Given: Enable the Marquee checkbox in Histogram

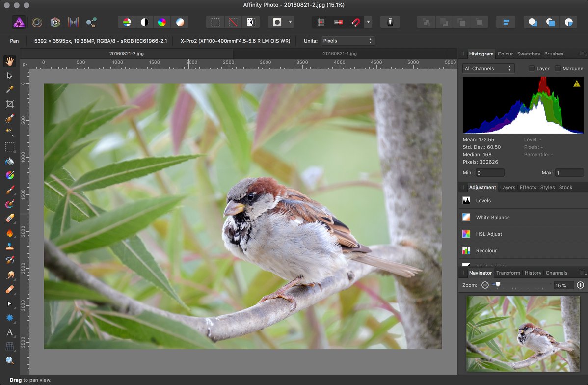Looking at the screenshot, I should coord(558,68).
